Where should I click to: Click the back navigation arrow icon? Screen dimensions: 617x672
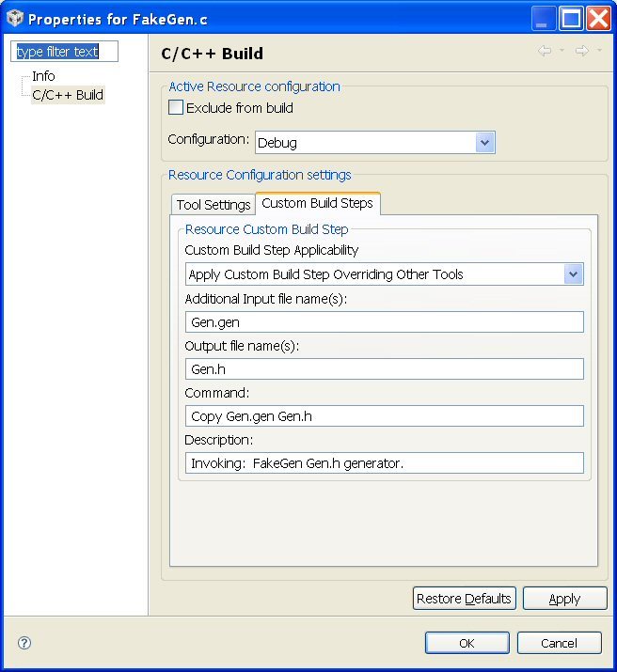[545, 52]
